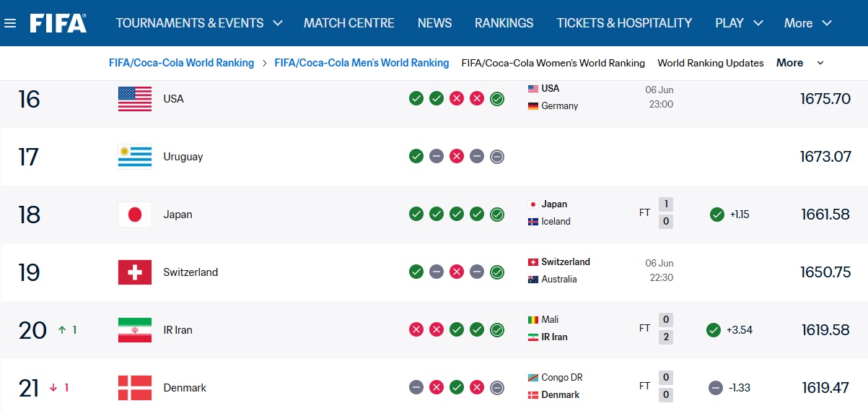
Task: Click the Uruguay flag in row 17
Action: (135, 157)
